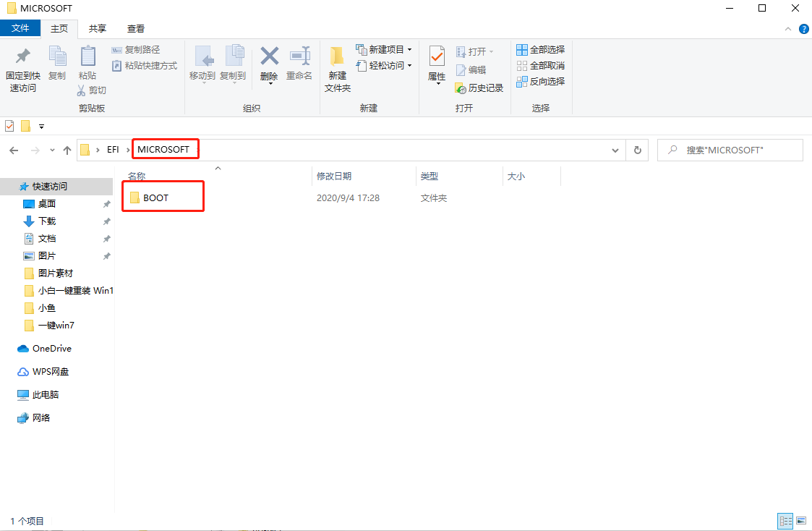Open the 文件 (File) menu
Screen dimensions: 812x531
[x=20, y=28]
